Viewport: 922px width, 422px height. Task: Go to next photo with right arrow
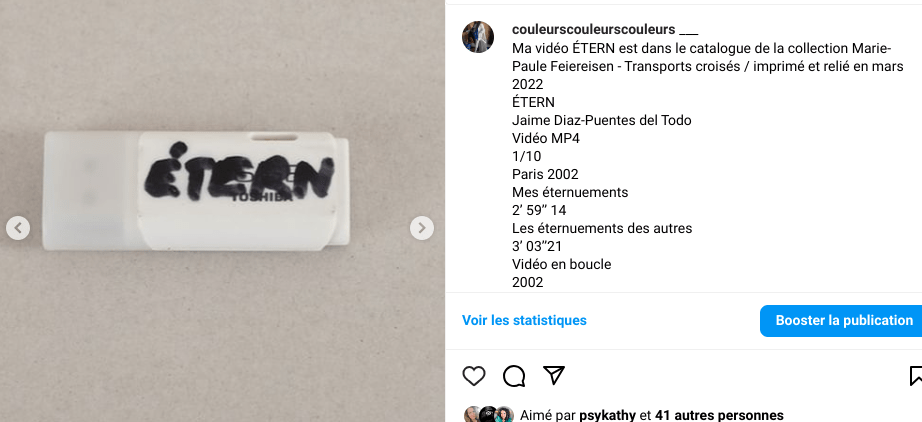422,227
